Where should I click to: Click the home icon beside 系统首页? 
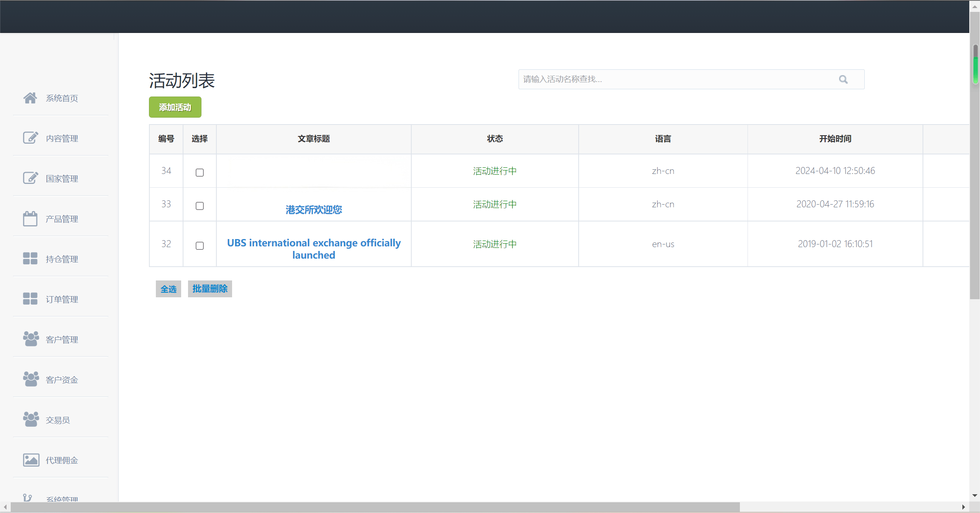30,98
